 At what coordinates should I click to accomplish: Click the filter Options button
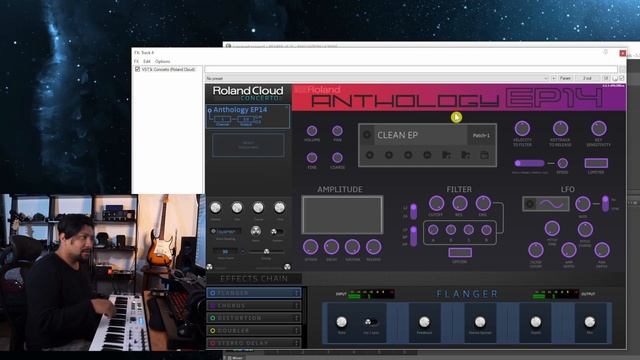click(460, 253)
